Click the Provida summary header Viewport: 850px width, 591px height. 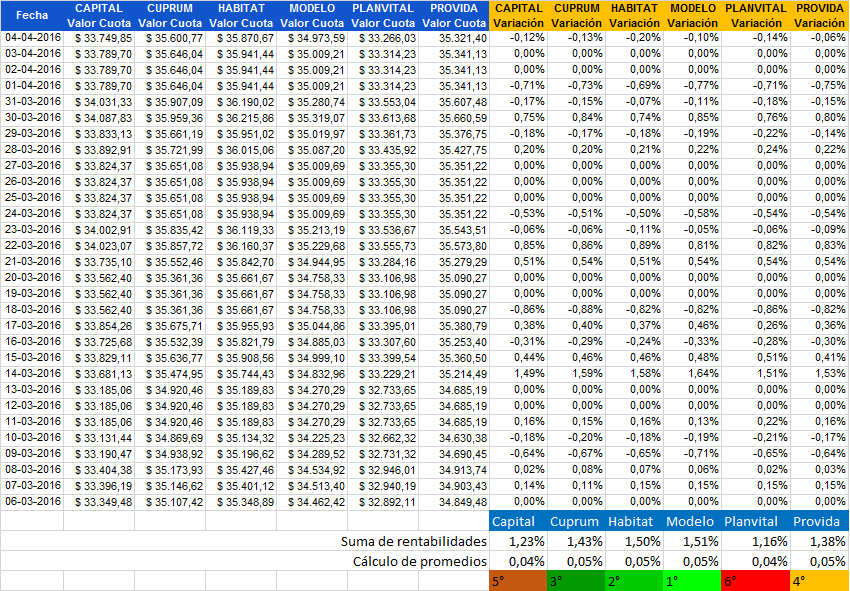[x=820, y=521]
